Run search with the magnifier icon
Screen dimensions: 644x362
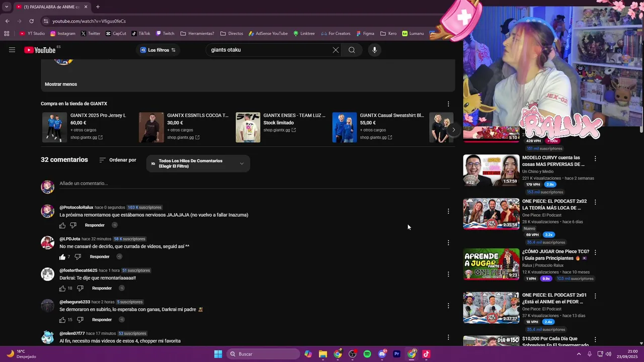(x=352, y=50)
